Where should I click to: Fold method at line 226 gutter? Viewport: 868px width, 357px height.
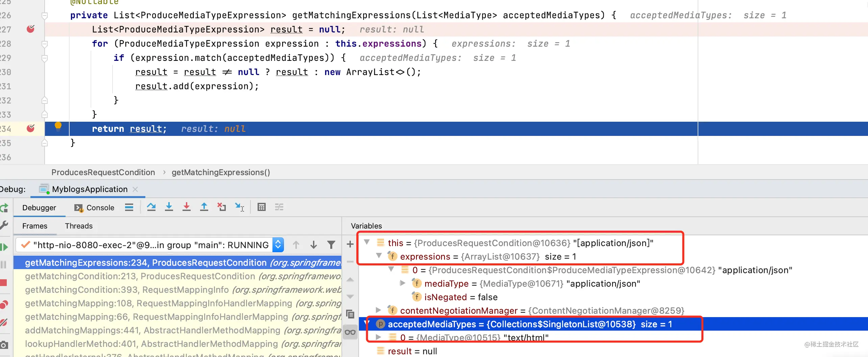tap(44, 15)
